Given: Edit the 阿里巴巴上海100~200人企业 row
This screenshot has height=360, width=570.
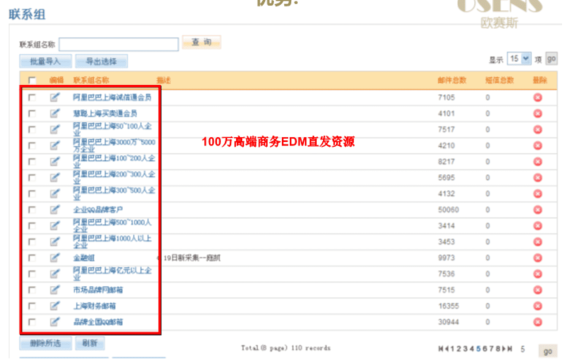Looking at the screenshot, I should tap(55, 161).
